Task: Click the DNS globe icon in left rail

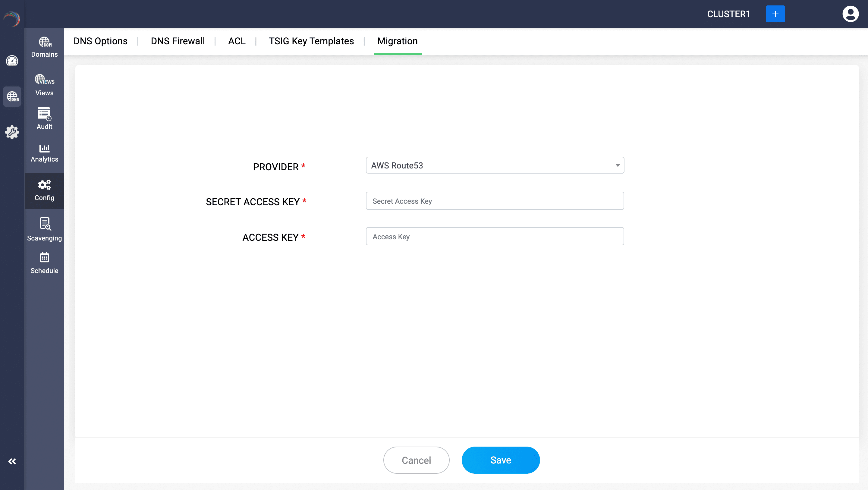Action: tap(12, 97)
